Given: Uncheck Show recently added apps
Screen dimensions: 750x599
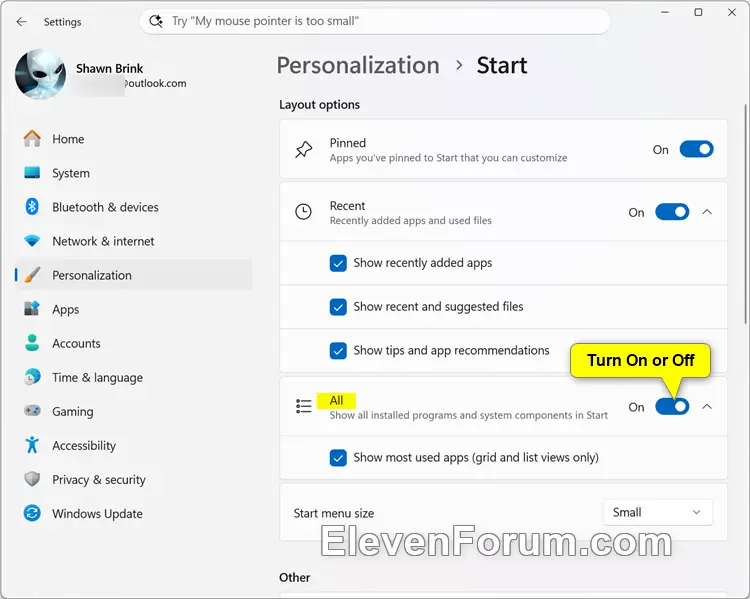Looking at the screenshot, I should (338, 263).
